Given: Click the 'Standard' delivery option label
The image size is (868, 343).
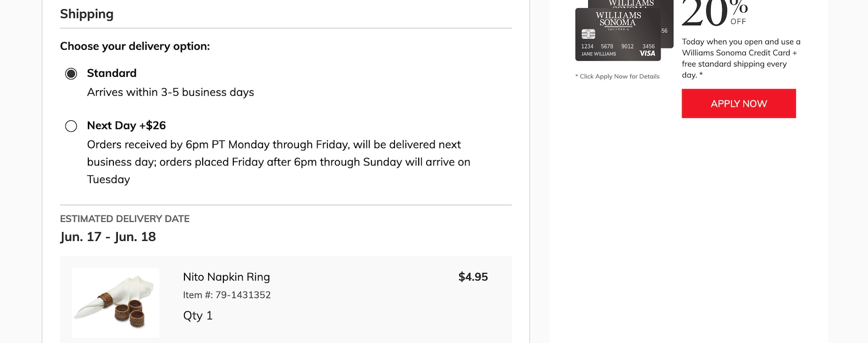Looking at the screenshot, I should point(111,73).
